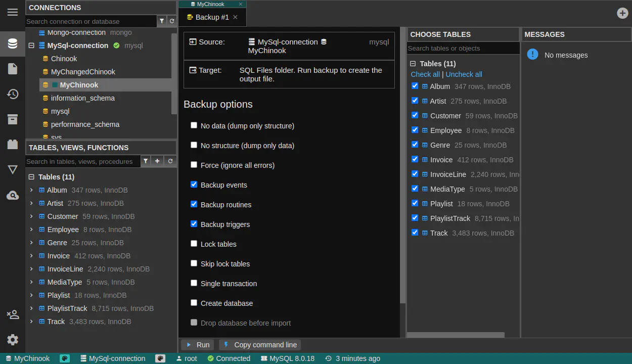Uncheck PlaylistTrack in Choose Tables
Screen dimensions: 632x364
(415, 218)
